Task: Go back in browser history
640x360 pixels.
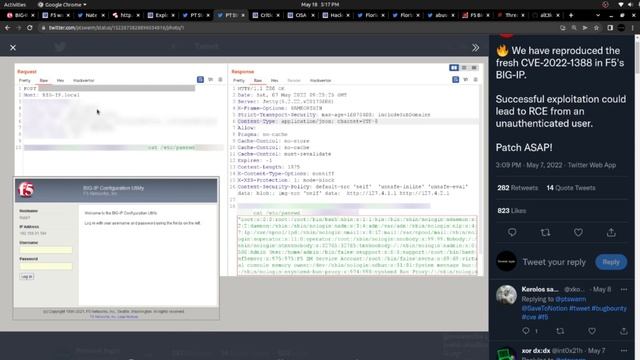Action: click(x=7, y=28)
